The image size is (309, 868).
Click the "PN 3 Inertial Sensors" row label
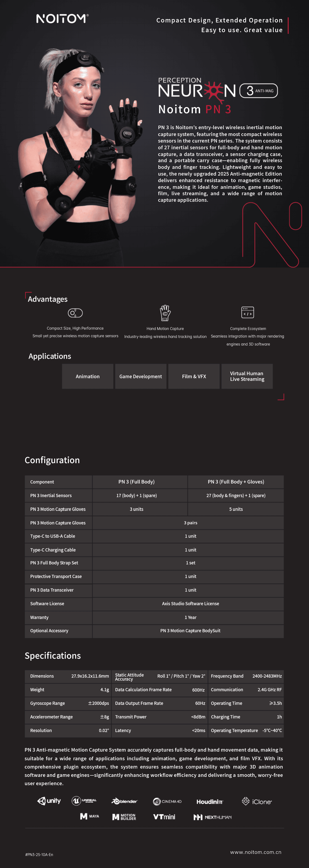tap(51, 495)
